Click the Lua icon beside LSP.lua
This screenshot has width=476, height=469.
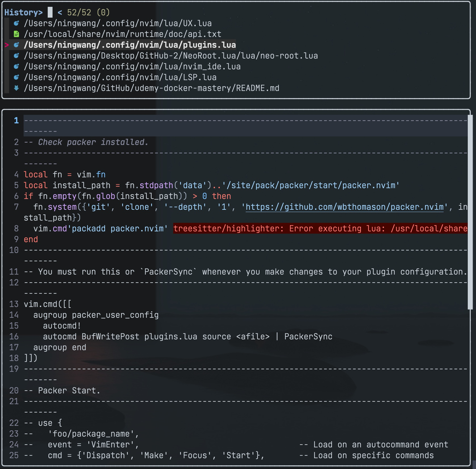[16, 77]
